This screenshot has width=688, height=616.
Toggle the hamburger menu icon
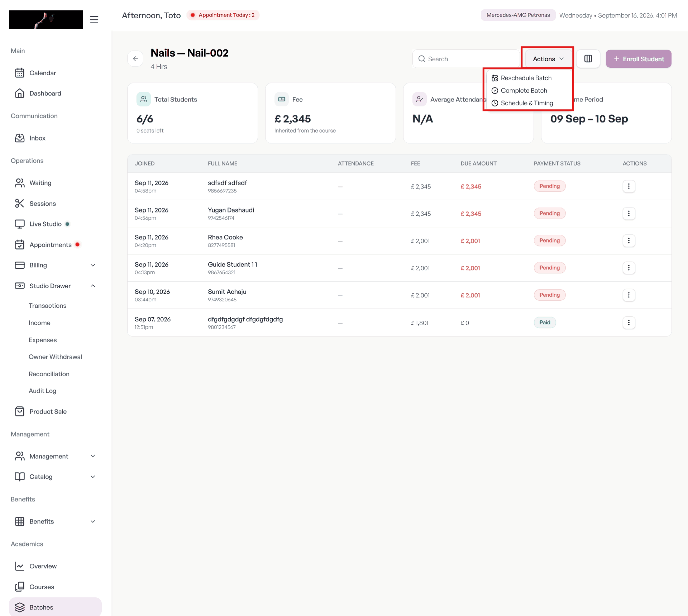coord(94,20)
